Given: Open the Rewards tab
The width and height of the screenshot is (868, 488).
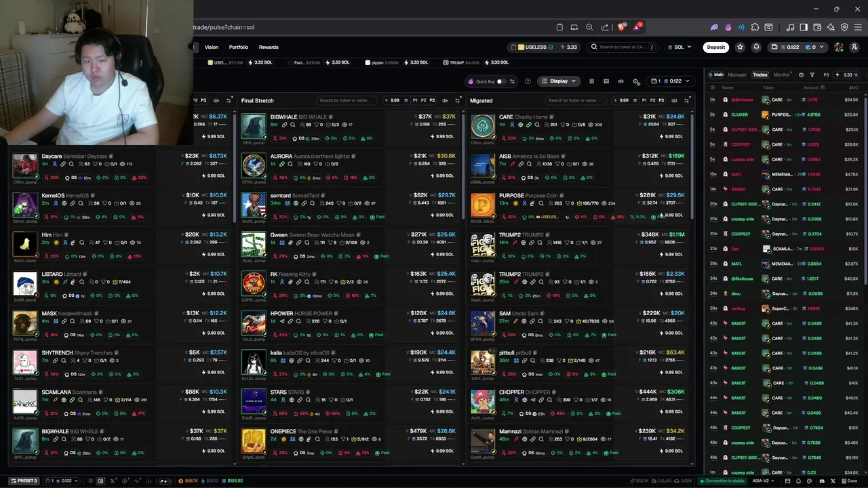Looking at the screenshot, I should (269, 47).
